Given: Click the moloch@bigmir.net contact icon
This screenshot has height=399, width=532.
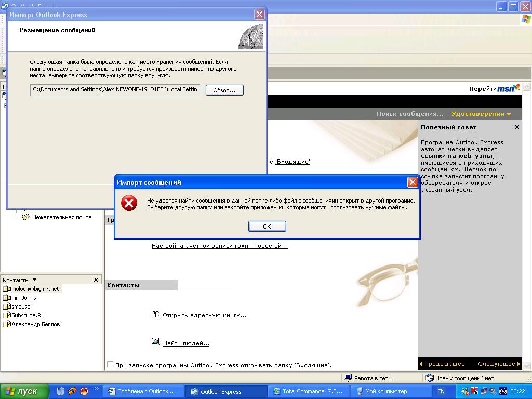Looking at the screenshot, I should click(x=6, y=289).
